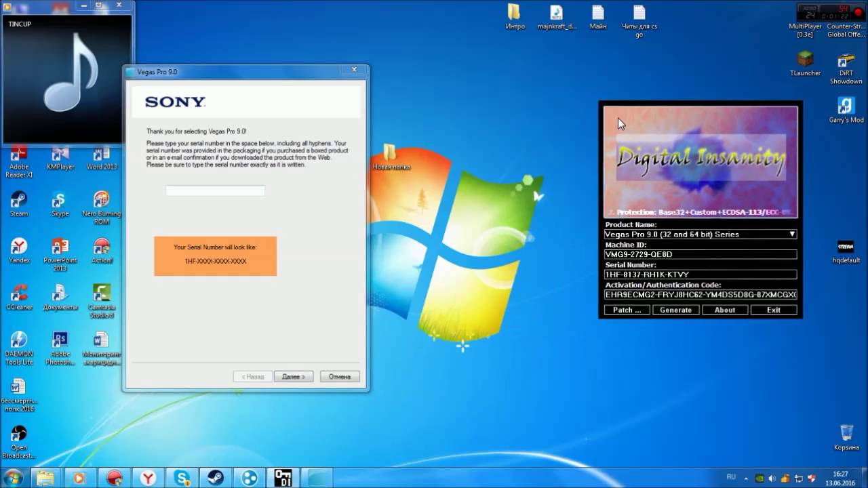The width and height of the screenshot is (868, 488).
Task: Select the Майн file on desktop
Action: [598, 17]
